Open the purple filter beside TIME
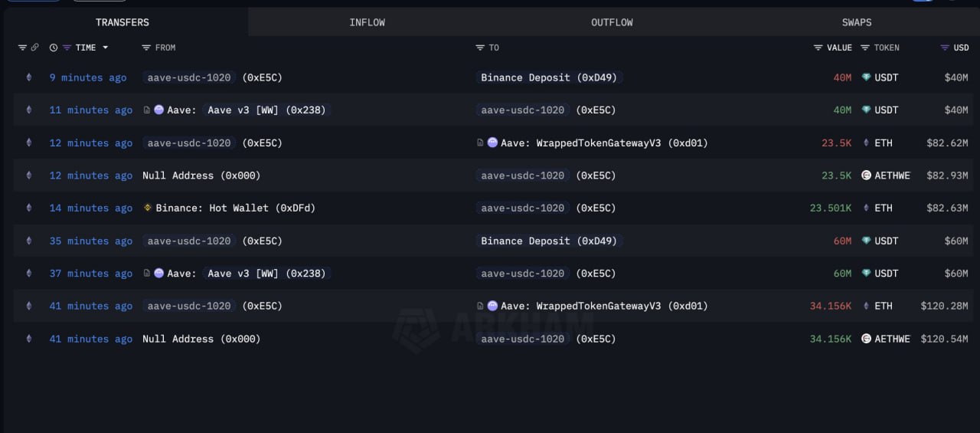980x433 pixels. pyautogui.click(x=67, y=48)
